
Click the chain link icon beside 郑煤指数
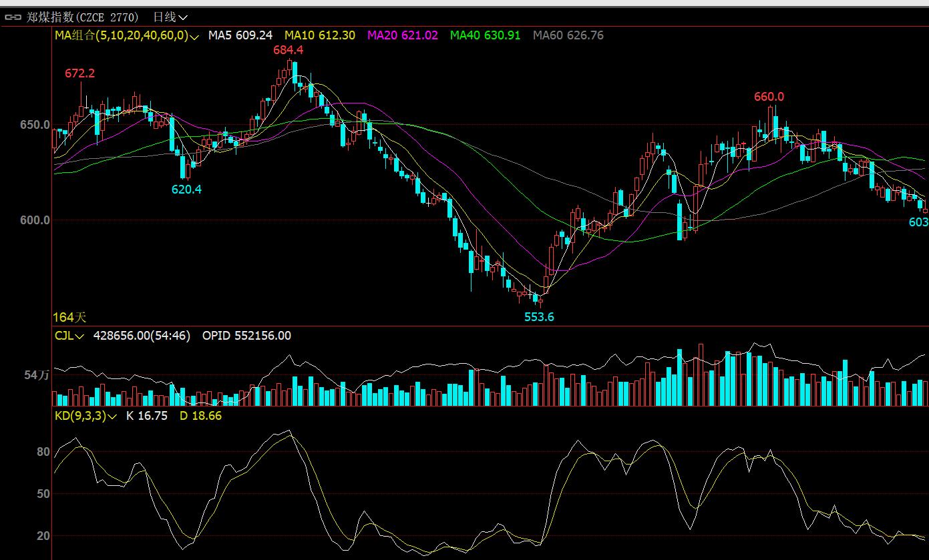pos(13,17)
